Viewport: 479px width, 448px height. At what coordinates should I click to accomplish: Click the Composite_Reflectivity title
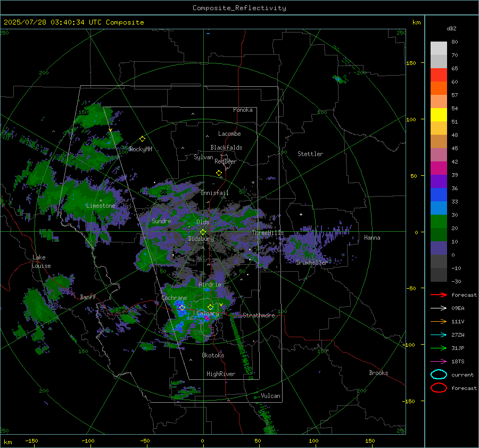coord(240,8)
